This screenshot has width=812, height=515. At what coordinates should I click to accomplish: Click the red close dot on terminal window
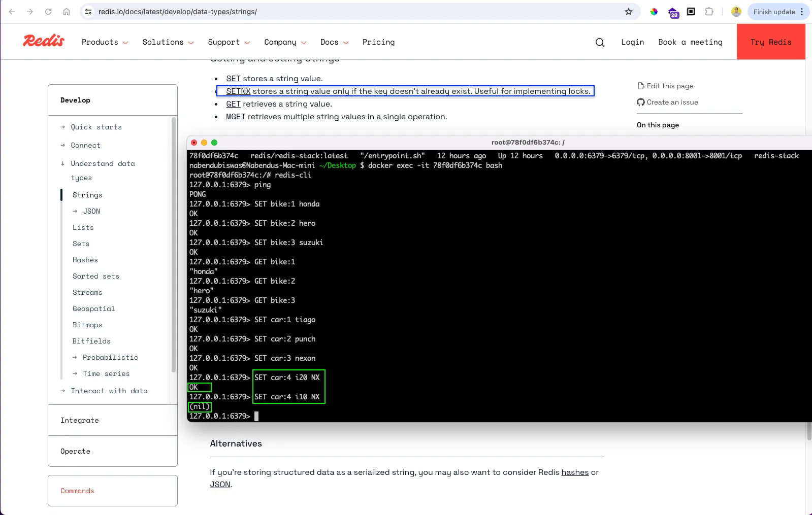(194, 143)
